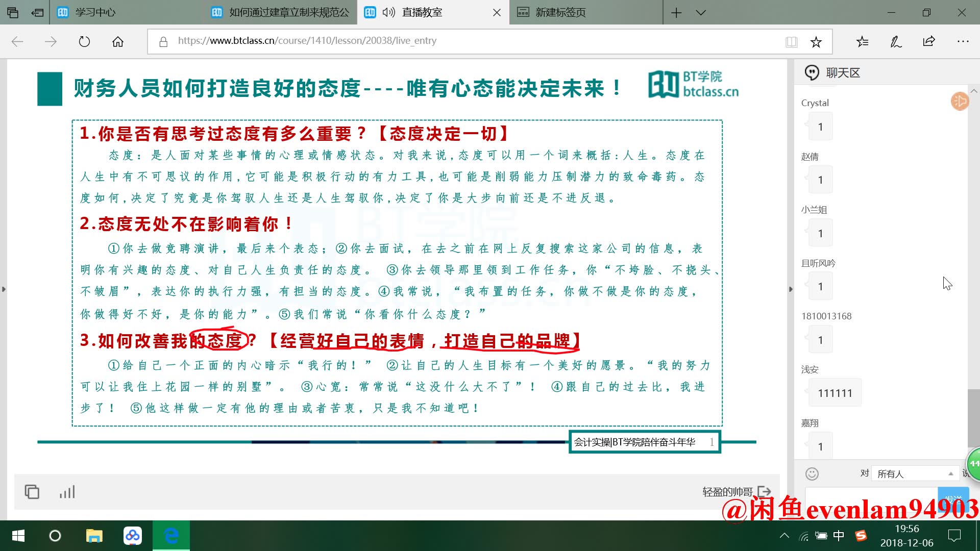
Task: Toggle reading view in the address bar
Action: point(791,42)
